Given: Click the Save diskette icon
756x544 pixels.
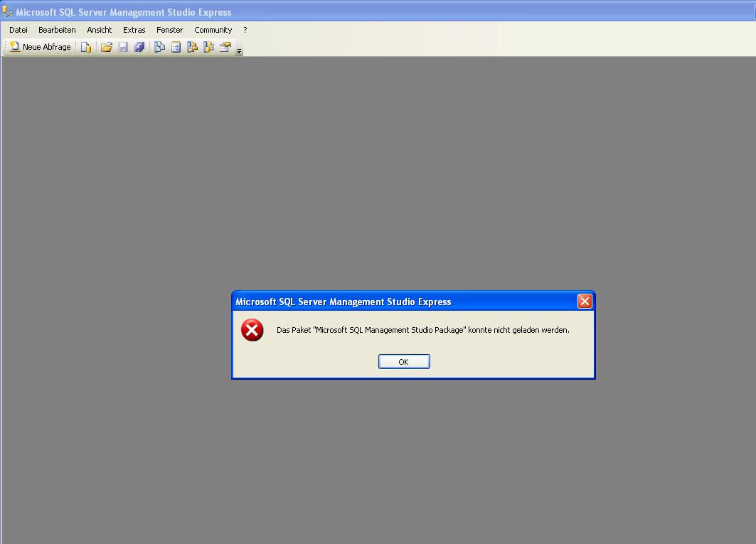Looking at the screenshot, I should [x=123, y=47].
